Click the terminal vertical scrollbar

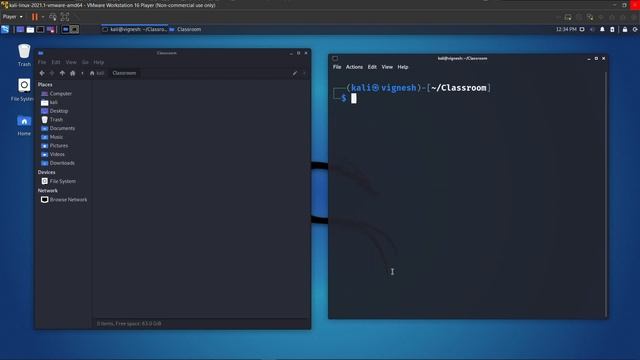tap(605, 194)
